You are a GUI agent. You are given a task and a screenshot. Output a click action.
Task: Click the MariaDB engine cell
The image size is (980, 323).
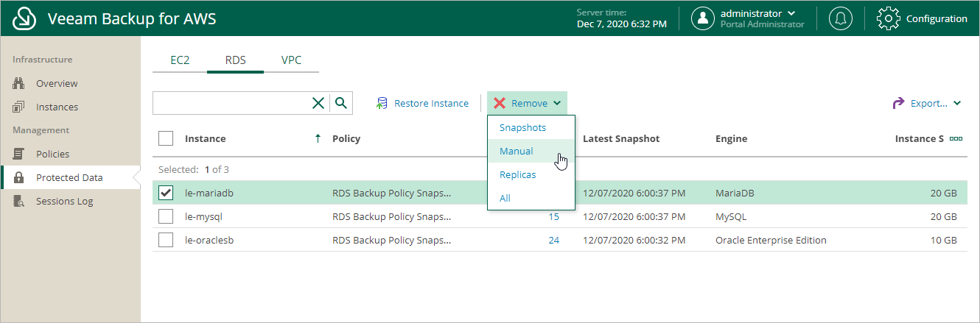[735, 194]
